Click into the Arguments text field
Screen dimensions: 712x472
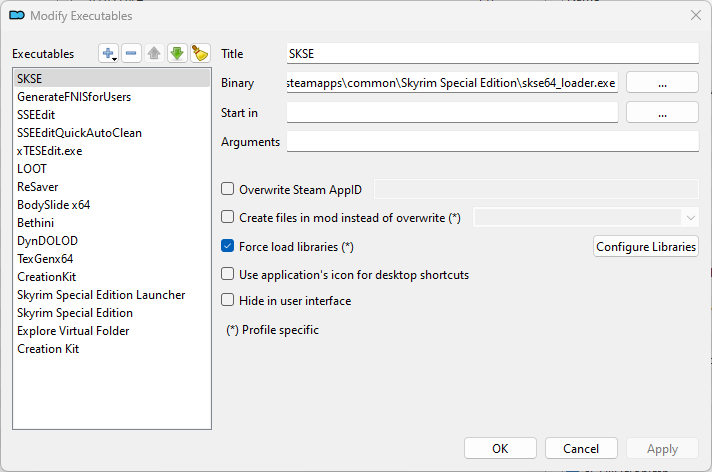[492, 142]
